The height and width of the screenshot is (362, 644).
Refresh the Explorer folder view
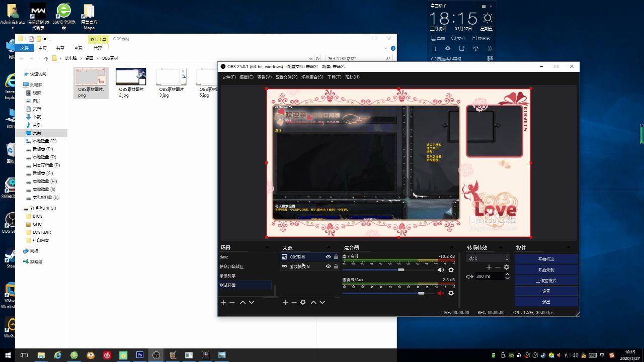(x=317, y=58)
